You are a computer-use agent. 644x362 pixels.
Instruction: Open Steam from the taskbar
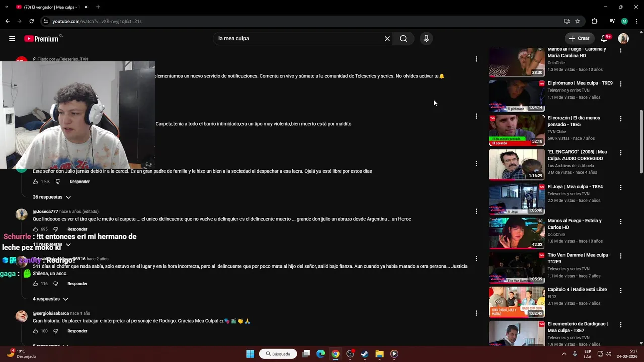pos(365,354)
